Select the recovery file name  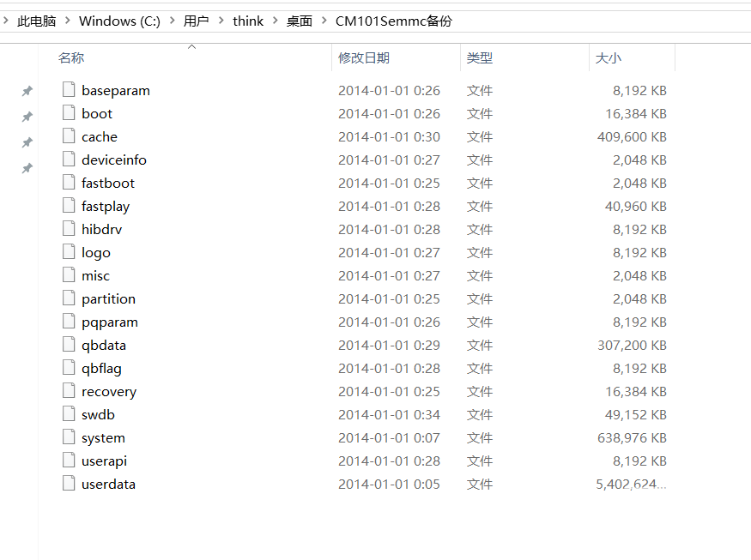pyautogui.click(x=109, y=392)
